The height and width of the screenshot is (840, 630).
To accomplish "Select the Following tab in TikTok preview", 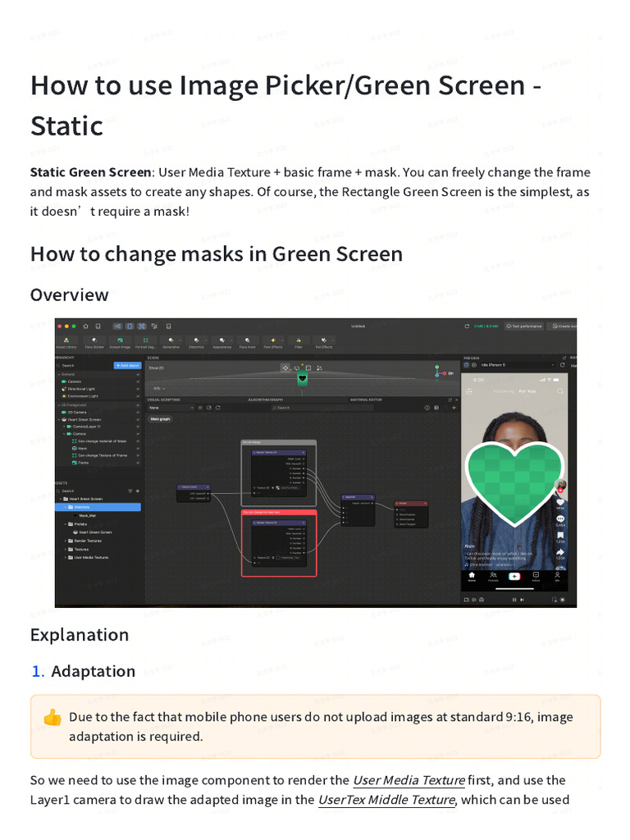I will click(503, 391).
